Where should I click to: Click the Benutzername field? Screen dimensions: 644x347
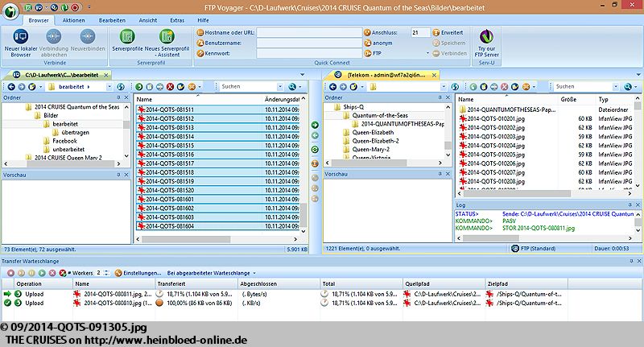pyautogui.click(x=309, y=43)
